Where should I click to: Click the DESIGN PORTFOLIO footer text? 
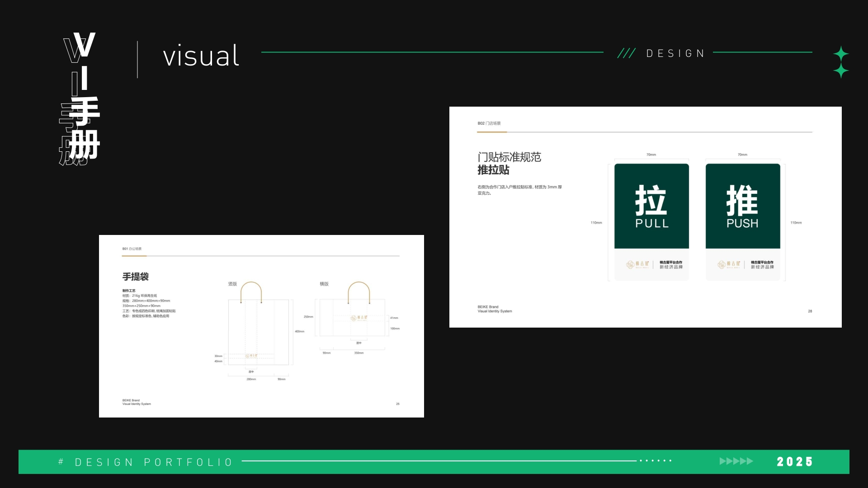[x=154, y=462]
